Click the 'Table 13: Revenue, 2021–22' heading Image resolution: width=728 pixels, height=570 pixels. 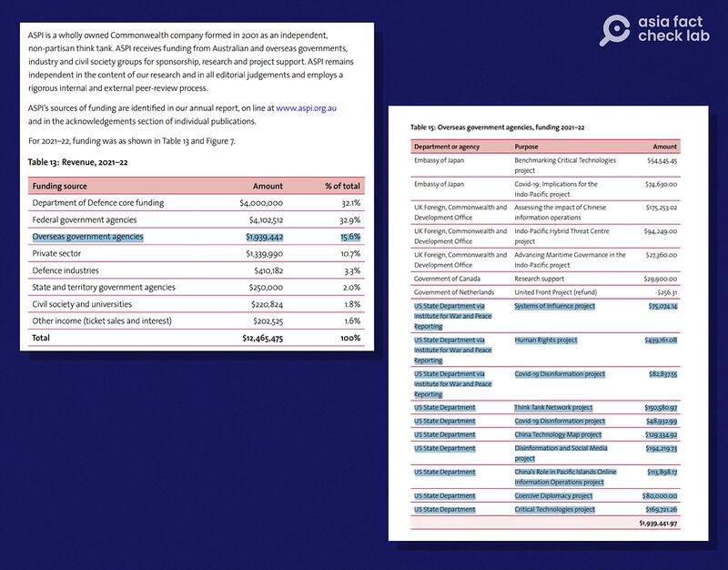(79, 162)
